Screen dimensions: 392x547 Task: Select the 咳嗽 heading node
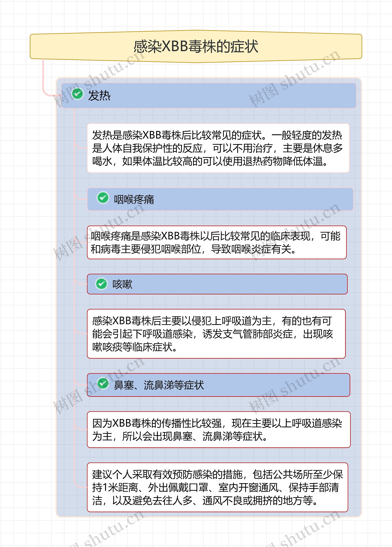coord(217,284)
